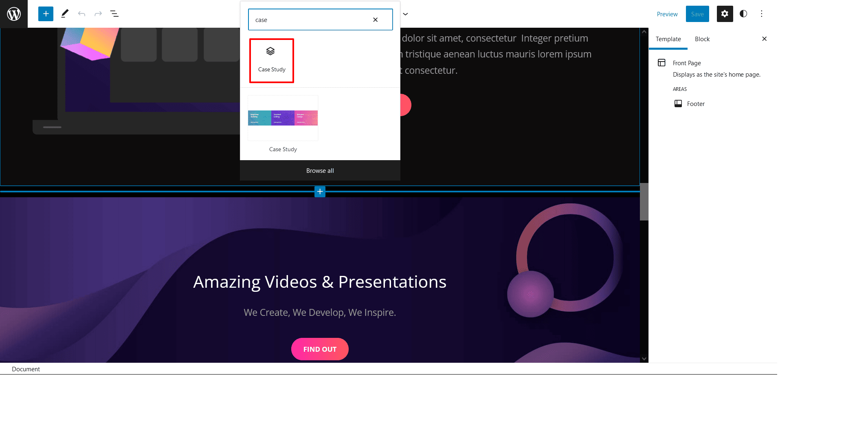868x421 pixels.
Task: Click the 'case' search input field
Action: click(x=310, y=20)
